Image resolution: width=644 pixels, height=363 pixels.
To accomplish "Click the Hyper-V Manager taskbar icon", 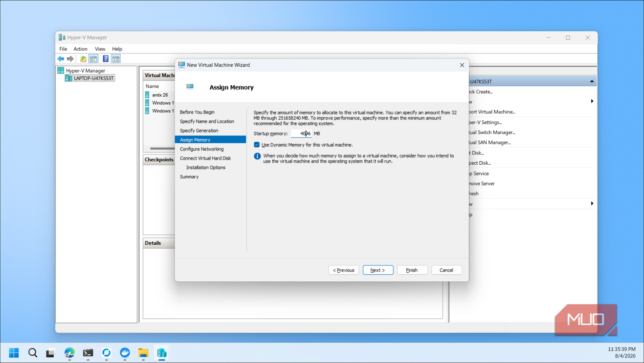I will [x=162, y=353].
